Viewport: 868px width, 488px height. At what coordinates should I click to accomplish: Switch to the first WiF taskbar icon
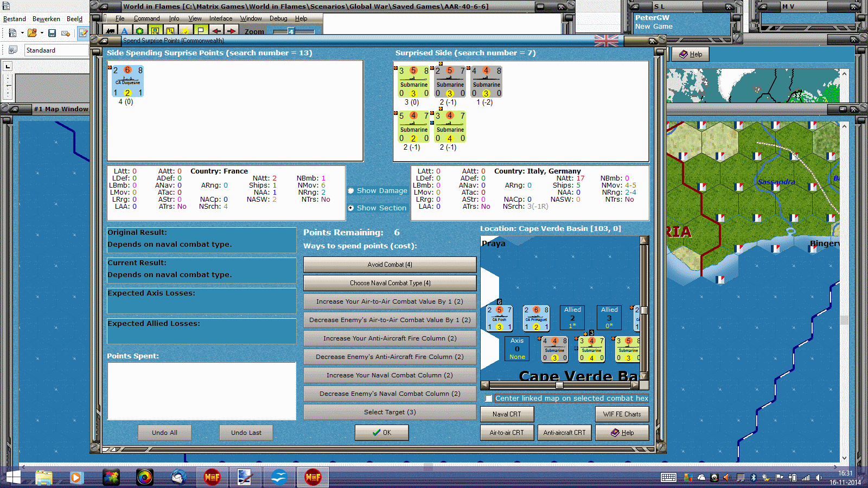[x=212, y=478]
